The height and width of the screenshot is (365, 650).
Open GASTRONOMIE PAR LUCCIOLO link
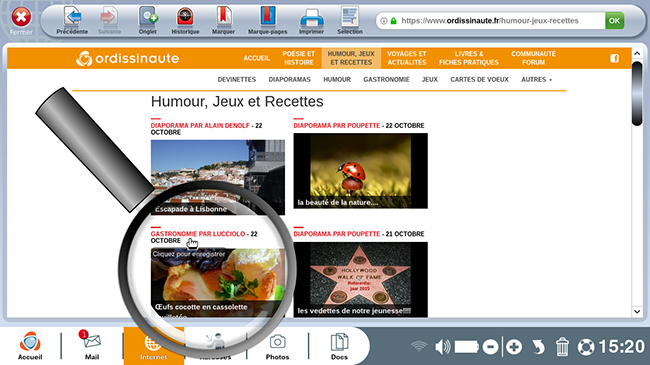198,234
